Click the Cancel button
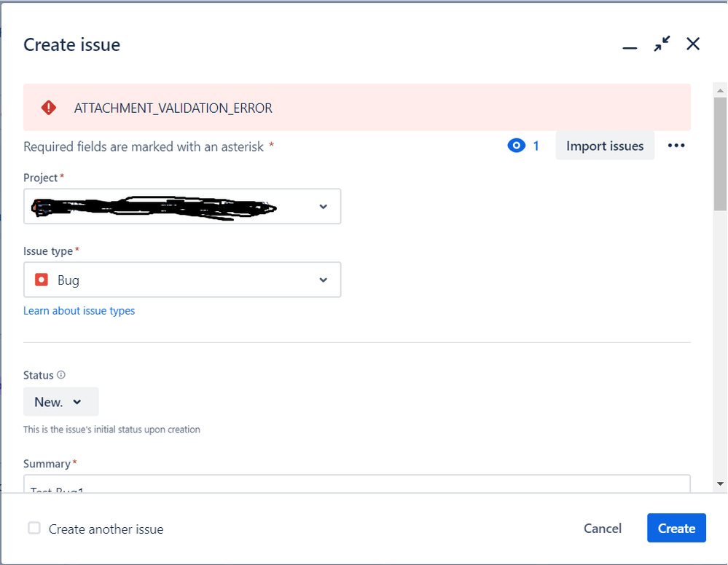This screenshot has width=728, height=565. 602,528
